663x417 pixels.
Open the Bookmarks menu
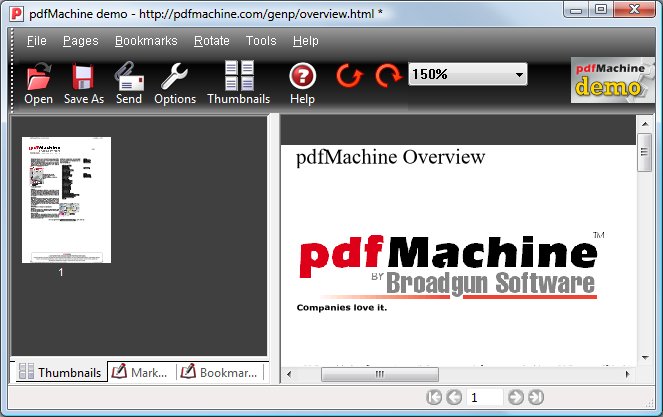(146, 41)
